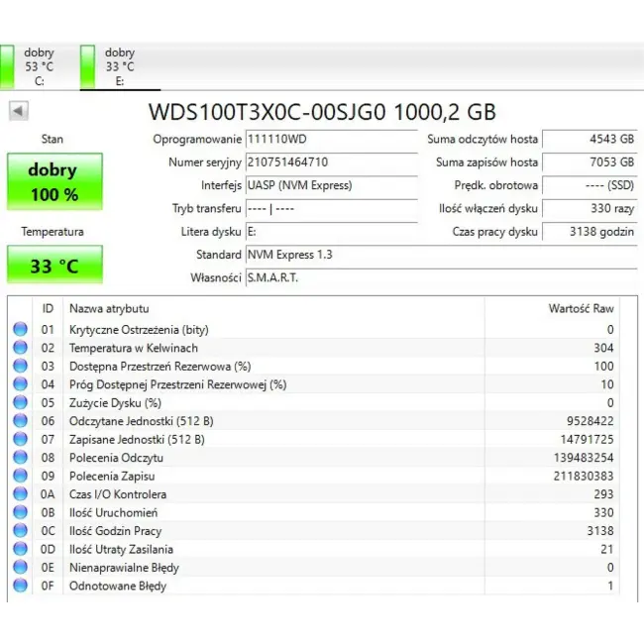Select the Czas I/O Kontrolera row
The height and width of the screenshot is (644, 644).
point(314,494)
